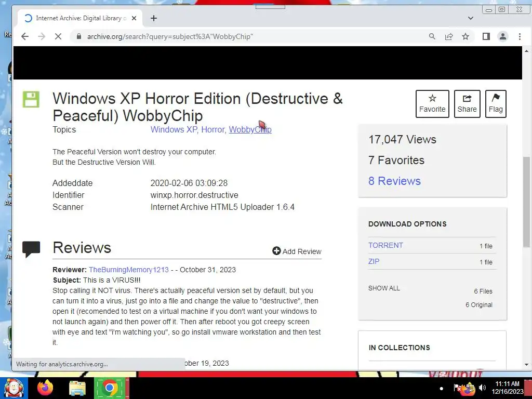The height and width of the screenshot is (399, 532).
Task: Open the tab search chevron
Action: (470, 18)
